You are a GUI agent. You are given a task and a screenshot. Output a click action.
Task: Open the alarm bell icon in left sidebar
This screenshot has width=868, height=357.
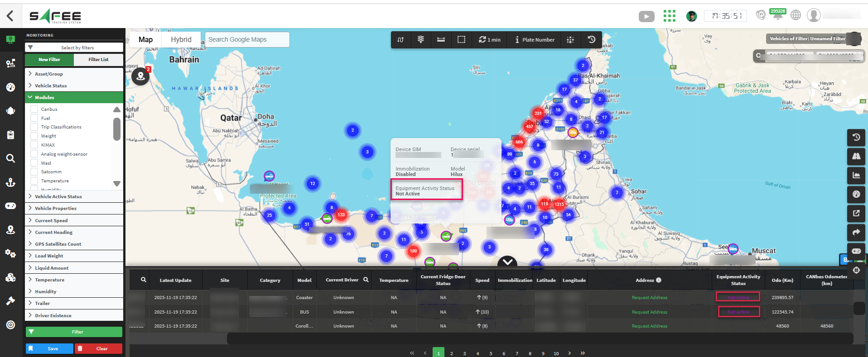pyautogui.click(x=10, y=111)
